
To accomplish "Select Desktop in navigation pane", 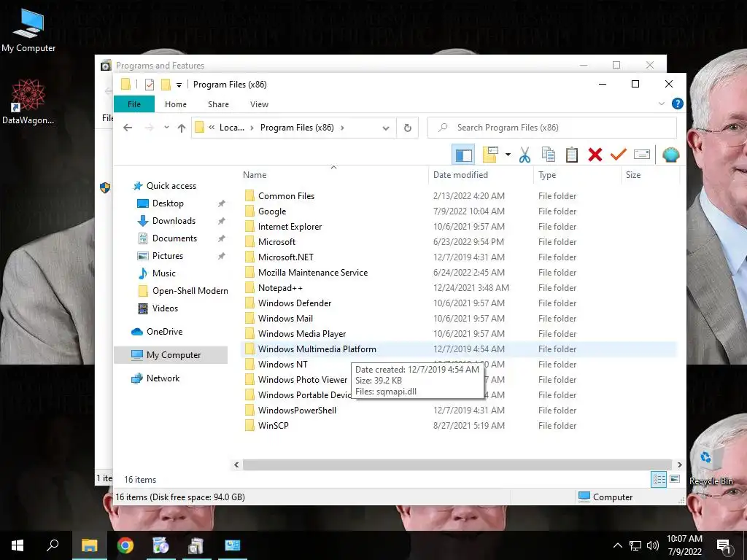I will [168, 203].
